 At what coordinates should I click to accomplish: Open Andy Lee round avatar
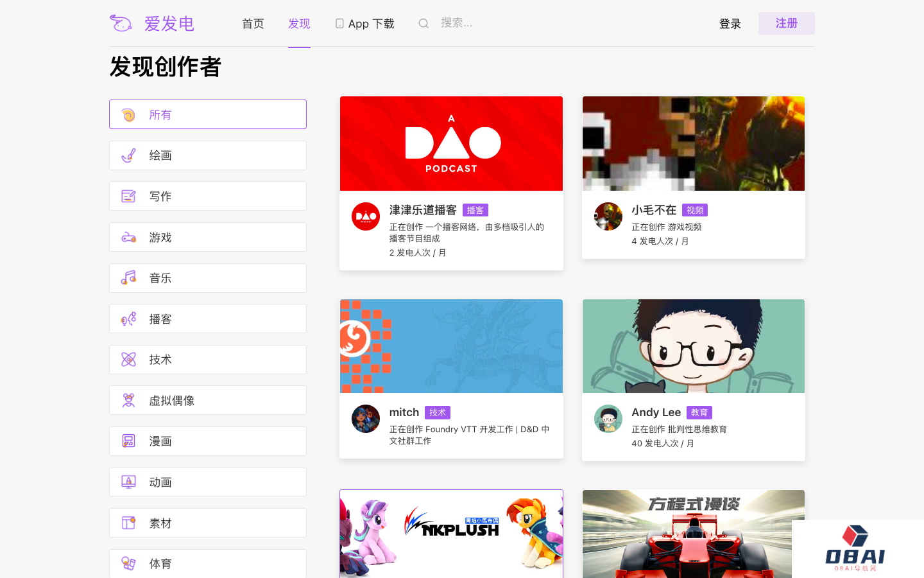click(608, 419)
